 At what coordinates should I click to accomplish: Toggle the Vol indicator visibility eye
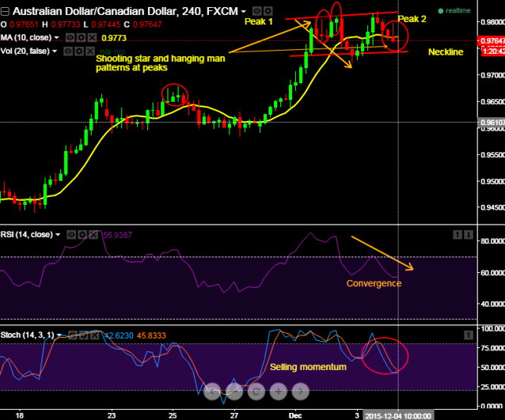tap(68, 51)
